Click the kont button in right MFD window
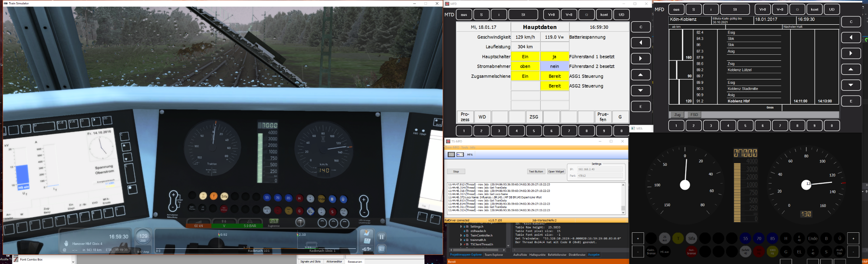 coord(815,9)
